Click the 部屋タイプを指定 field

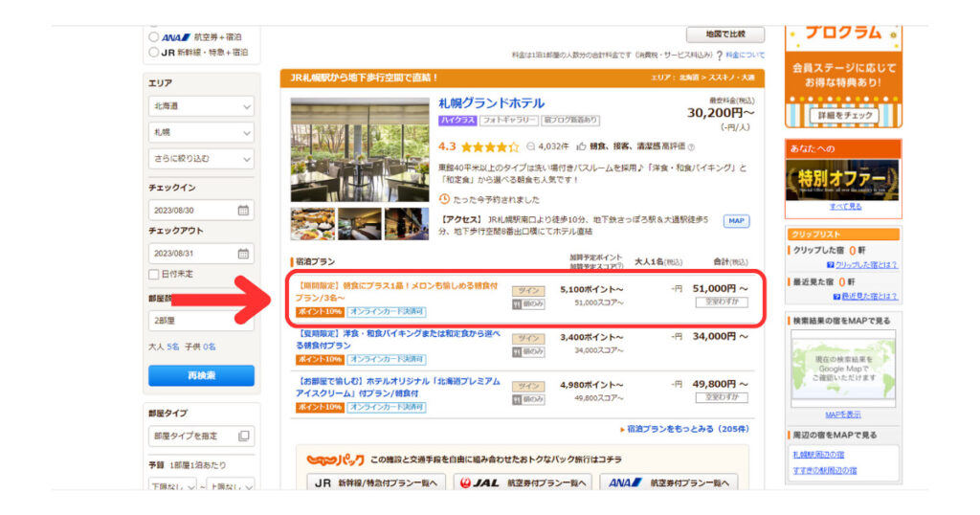tap(201, 436)
